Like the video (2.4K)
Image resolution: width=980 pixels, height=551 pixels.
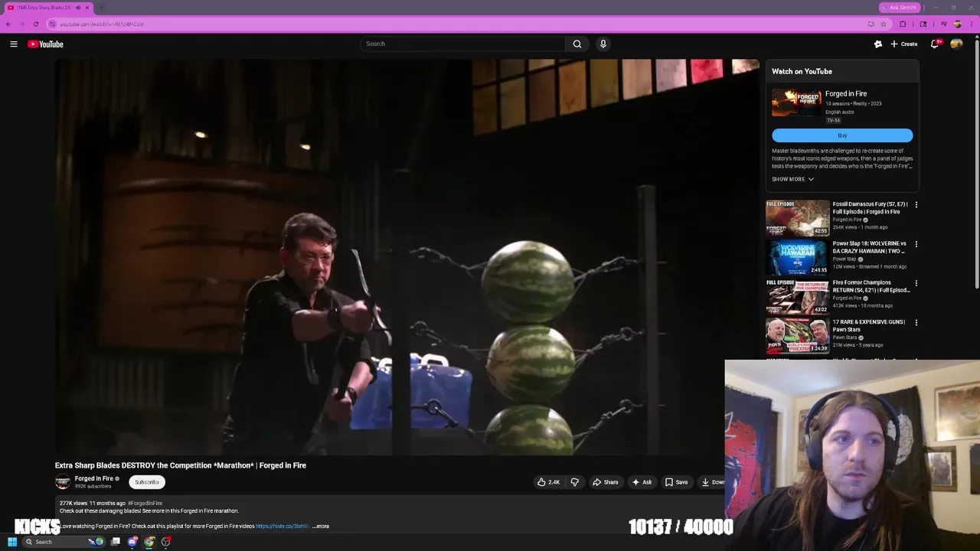pos(548,482)
